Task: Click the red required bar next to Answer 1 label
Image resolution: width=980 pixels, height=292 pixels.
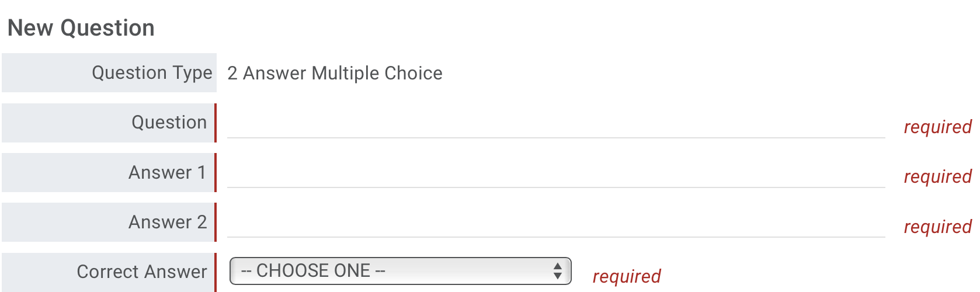Action: 216,173
